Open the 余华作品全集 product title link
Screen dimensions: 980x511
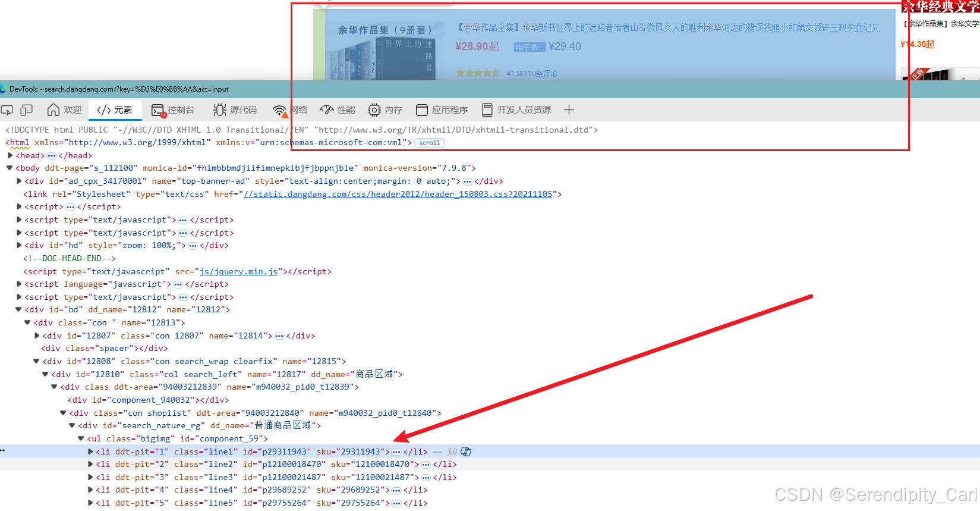(668, 27)
